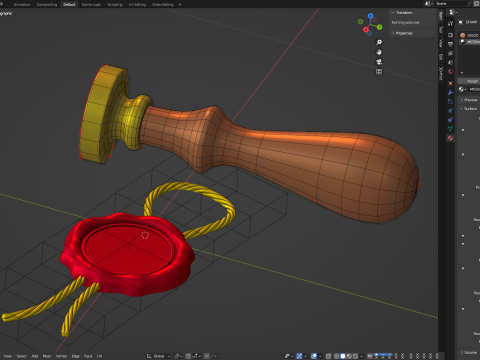Image resolution: width=480 pixels, height=360 pixels.
Task: Toggle snapping magnet icon in viewport header
Action: tap(188, 356)
